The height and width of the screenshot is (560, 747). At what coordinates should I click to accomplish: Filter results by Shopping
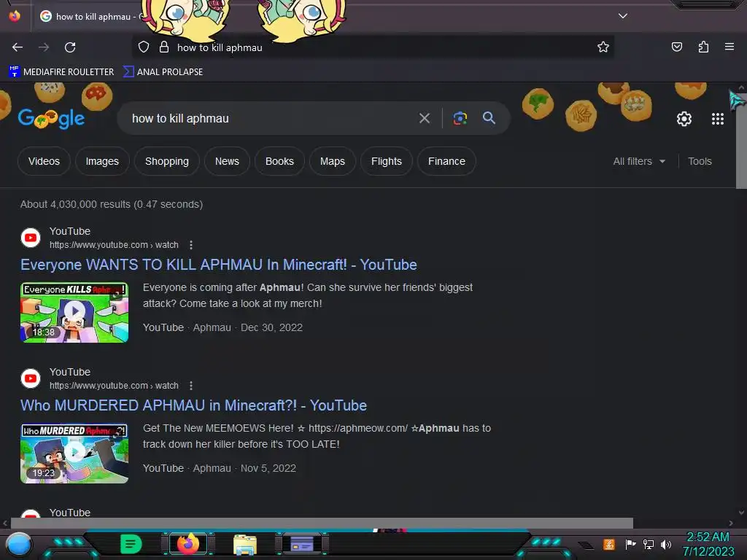[x=167, y=161]
